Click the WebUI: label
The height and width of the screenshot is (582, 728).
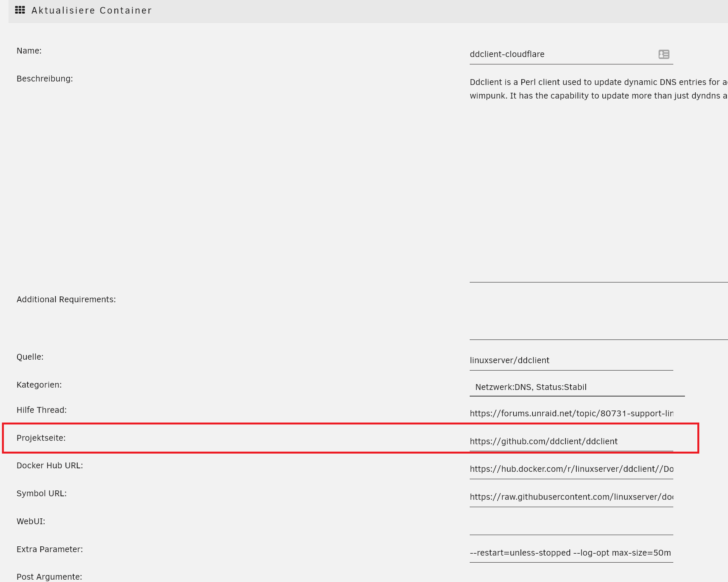pyautogui.click(x=31, y=521)
